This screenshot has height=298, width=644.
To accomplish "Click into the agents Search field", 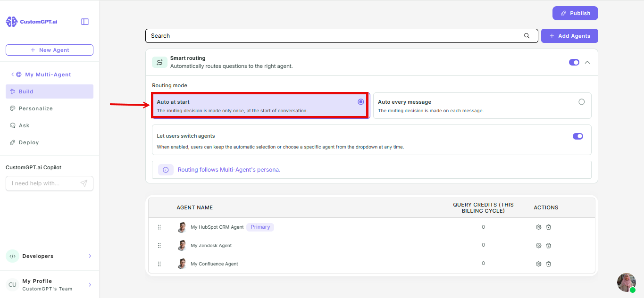I will pyautogui.click(x=342, y=36).
